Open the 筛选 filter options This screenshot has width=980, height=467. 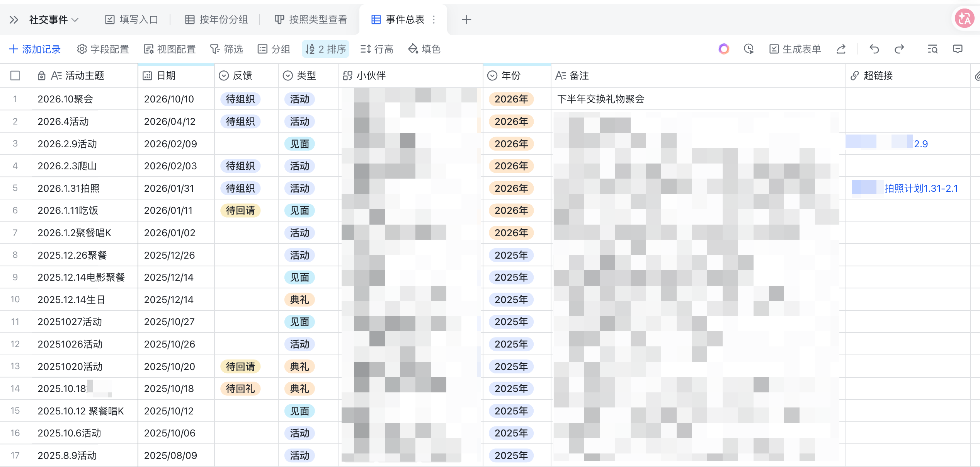pos(226,49)
